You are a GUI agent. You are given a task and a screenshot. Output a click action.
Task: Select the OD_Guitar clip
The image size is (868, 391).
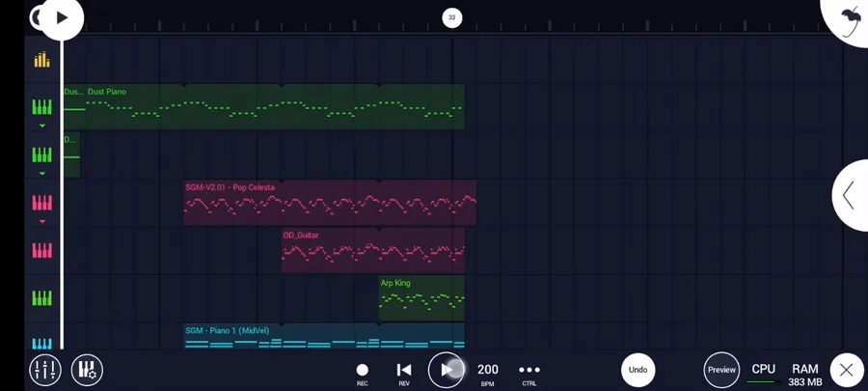click(372, 250)
